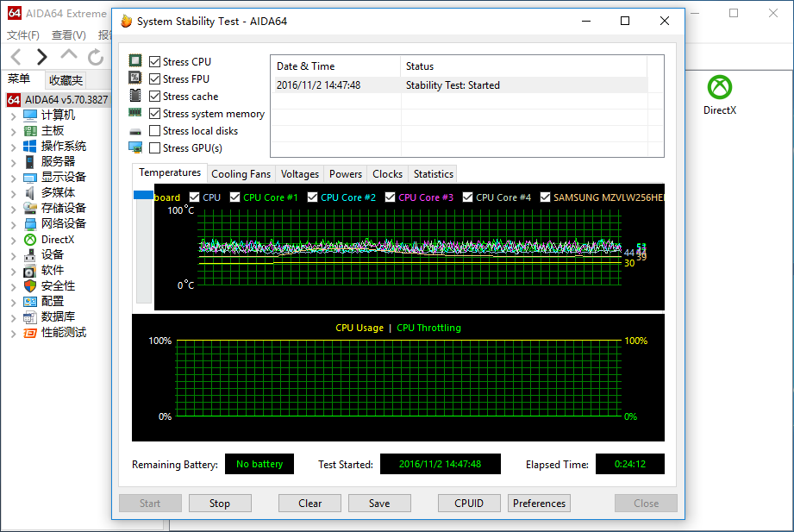
Task: Select the Stability Test Started log row
Action: (x=459, y=85)
